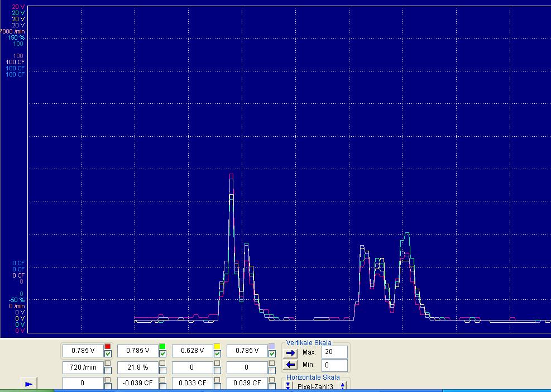Image resolution: width=551 pixels, height=392 pixels.
Task: Click the Min vertical scale field
Action: 334,365
